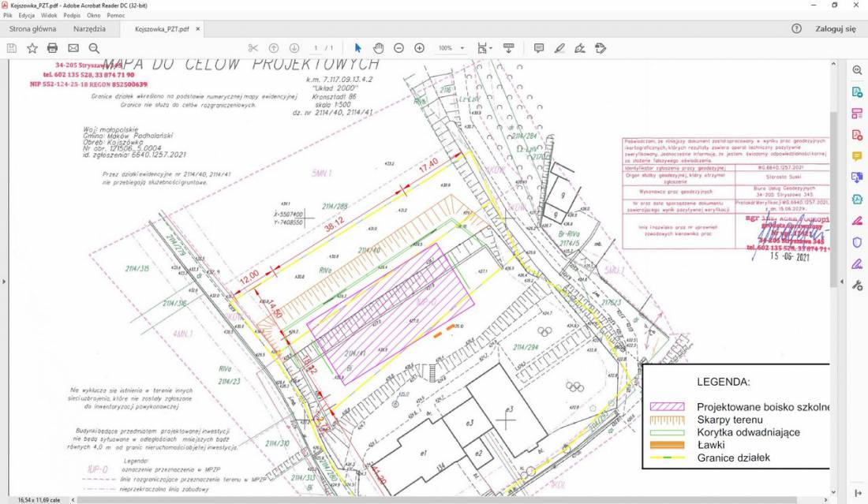The height and width of the screenshot is (504, 868).
Task: Zoom out with the minus button
Action: point(398,48)
